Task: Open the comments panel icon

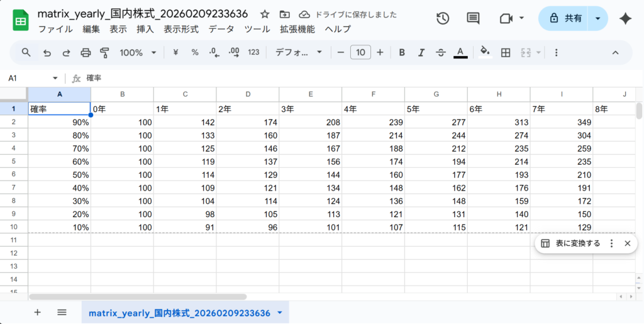Action: pyautogui.click(x=473, y=19)
